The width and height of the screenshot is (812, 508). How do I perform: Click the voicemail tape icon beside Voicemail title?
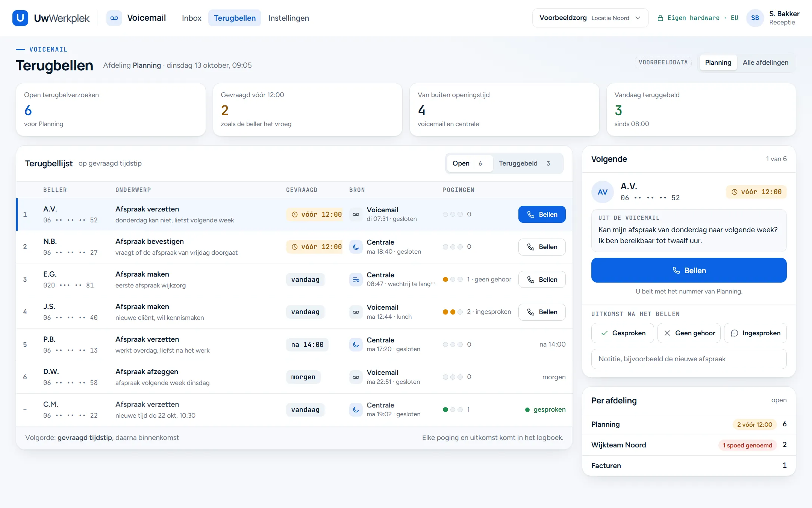click(114, 18)
